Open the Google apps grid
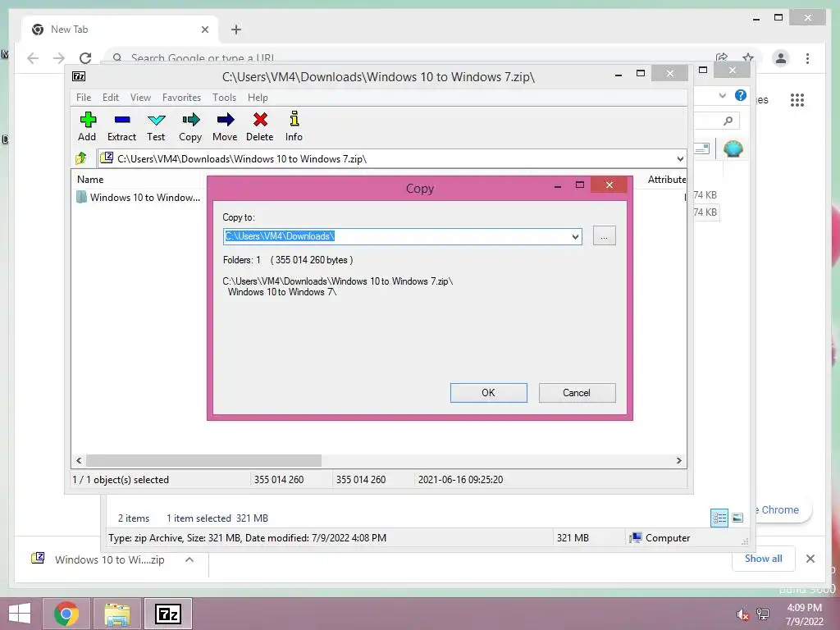 pos(797,99)
